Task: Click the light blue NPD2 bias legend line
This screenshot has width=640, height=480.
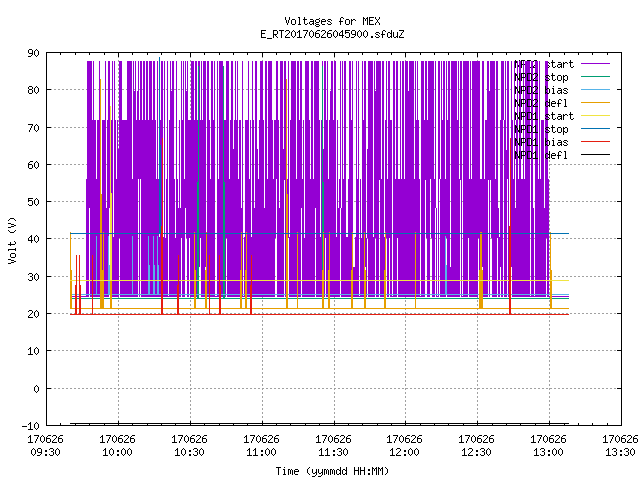Action: 595,89
